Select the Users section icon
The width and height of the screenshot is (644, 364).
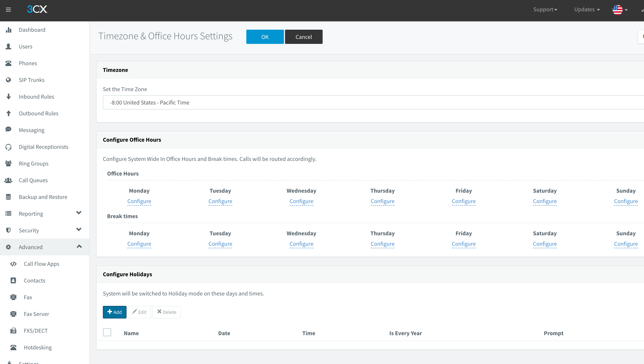[x=9, y=46]
